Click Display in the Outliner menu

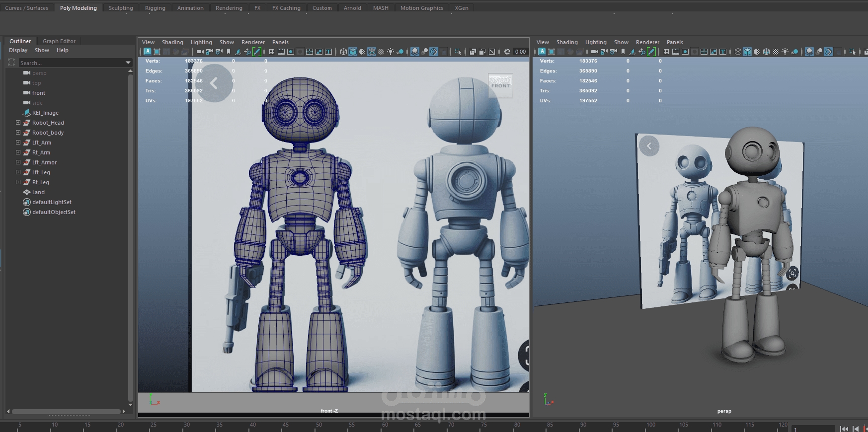click(x=18, y=50)
